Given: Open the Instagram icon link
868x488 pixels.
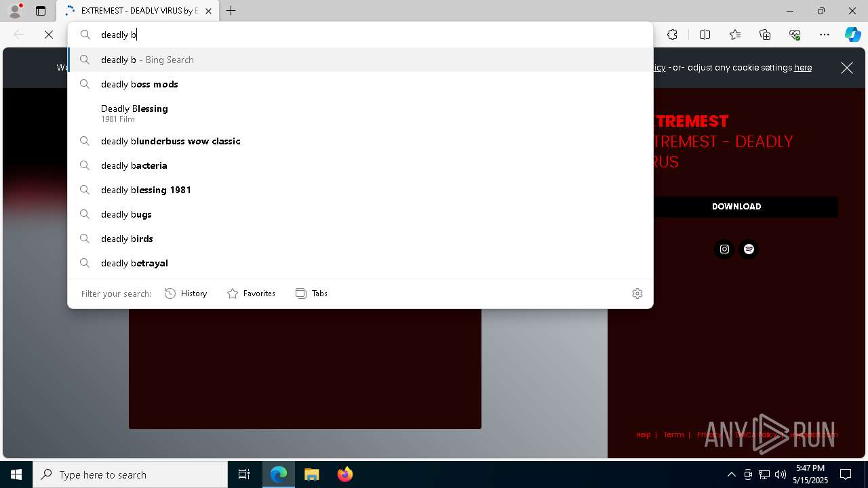Looking at the screenshot, I should [x=724, y=249].
